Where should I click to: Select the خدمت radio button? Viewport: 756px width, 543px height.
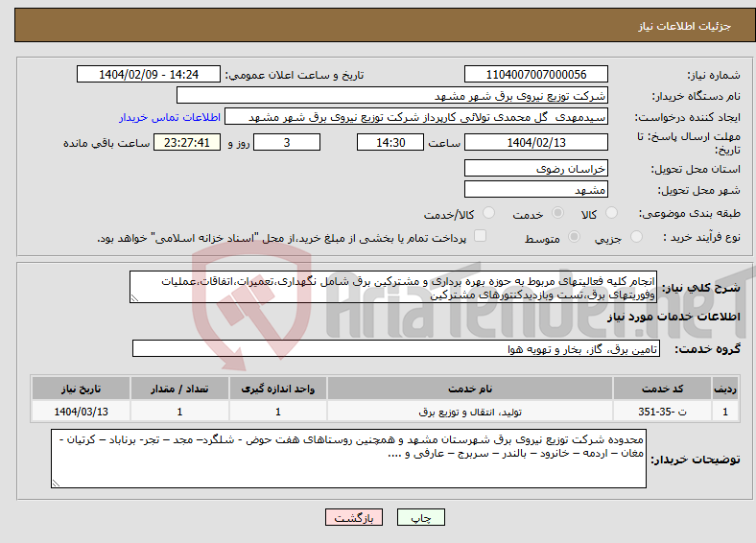coord(557,213)
